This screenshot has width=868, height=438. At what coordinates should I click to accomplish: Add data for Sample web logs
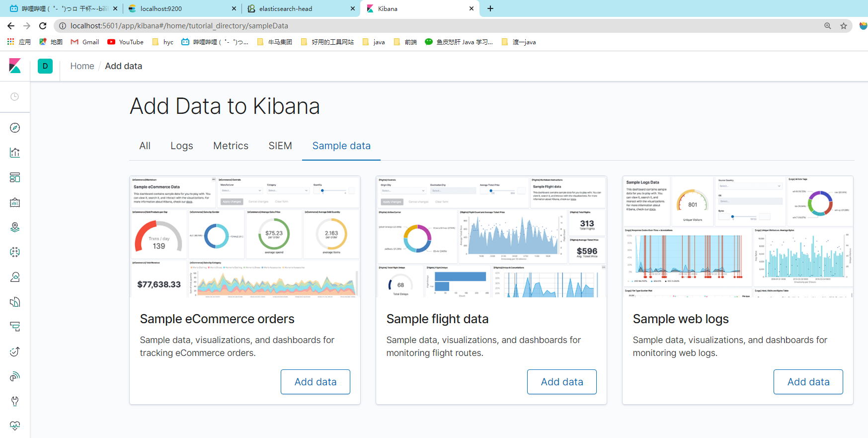click(808, 382)
